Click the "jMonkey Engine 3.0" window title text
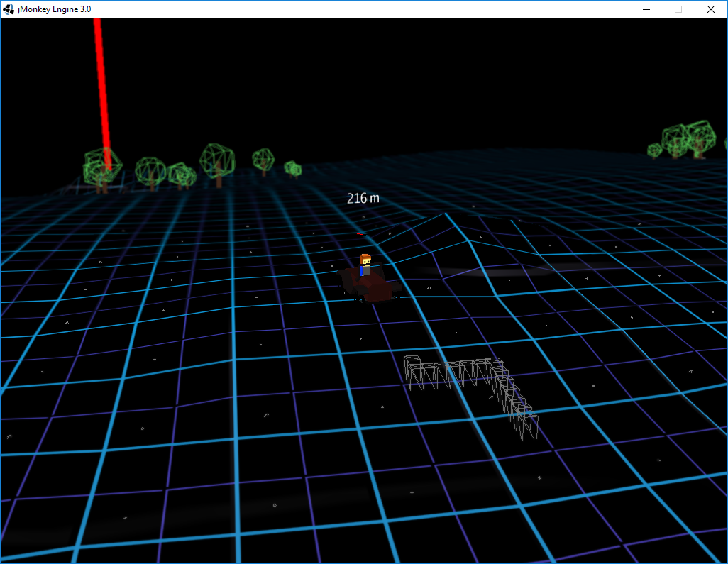This screenshot has height=564, width=728. click(54, 9)
